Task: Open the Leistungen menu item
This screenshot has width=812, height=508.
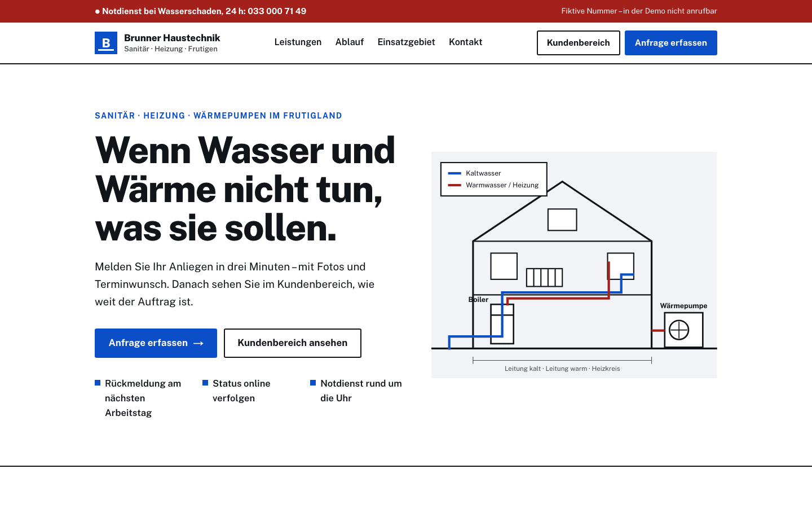Action: coord(298,42)
